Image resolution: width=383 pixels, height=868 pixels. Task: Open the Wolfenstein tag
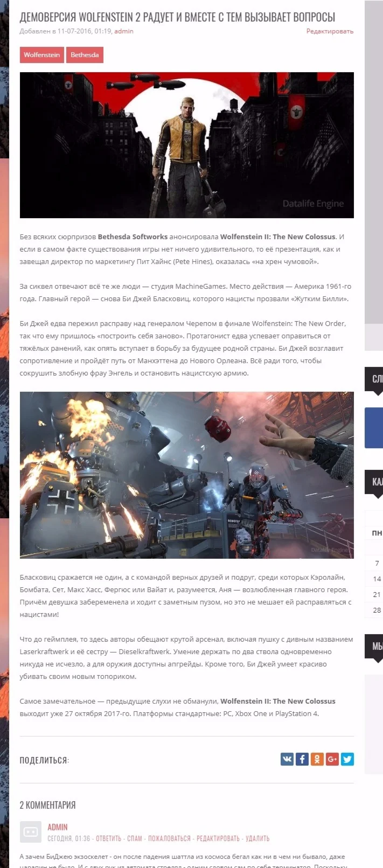point(41,55)
